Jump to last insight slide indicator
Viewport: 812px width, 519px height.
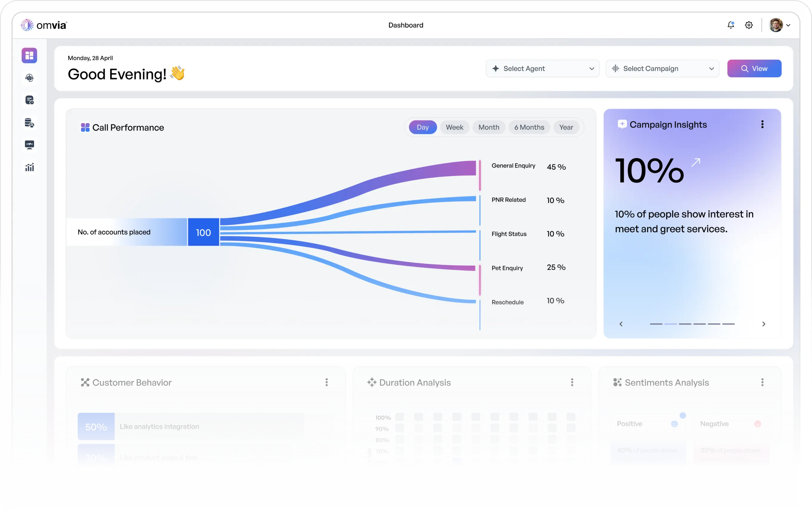click(728, 324)
